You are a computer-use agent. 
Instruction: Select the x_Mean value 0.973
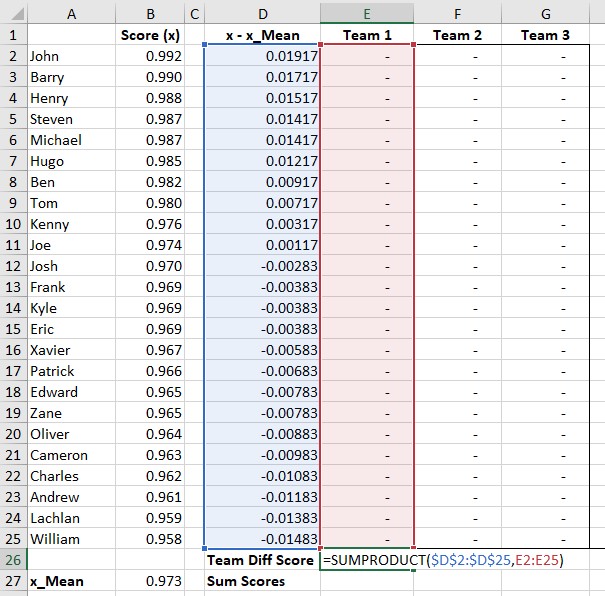[150, 581]
